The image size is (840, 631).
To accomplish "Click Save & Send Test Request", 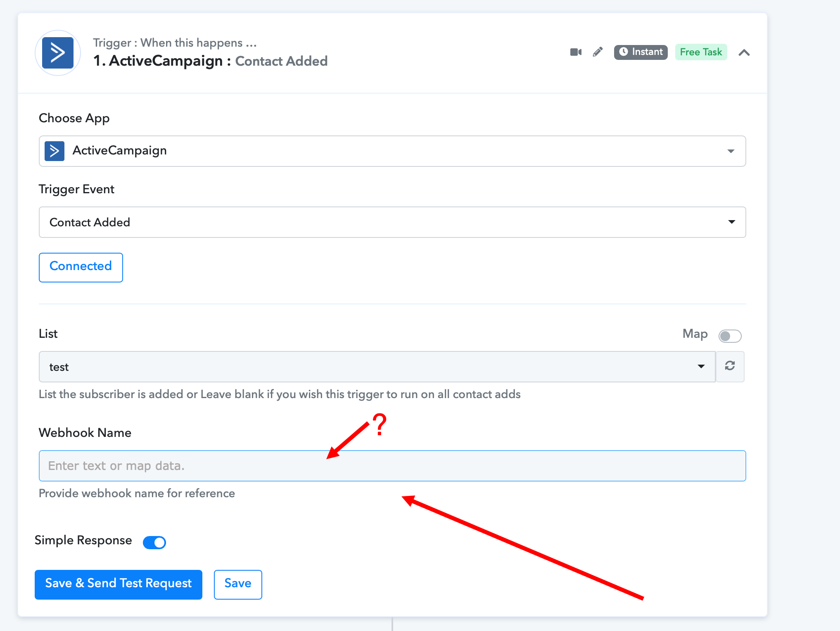I will click(119, 584).
